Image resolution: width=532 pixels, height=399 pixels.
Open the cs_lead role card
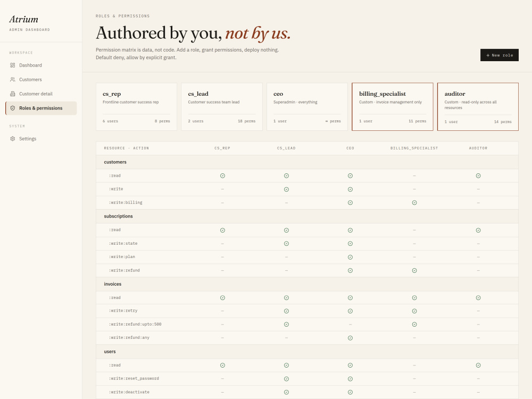click(x=222, y=106)
